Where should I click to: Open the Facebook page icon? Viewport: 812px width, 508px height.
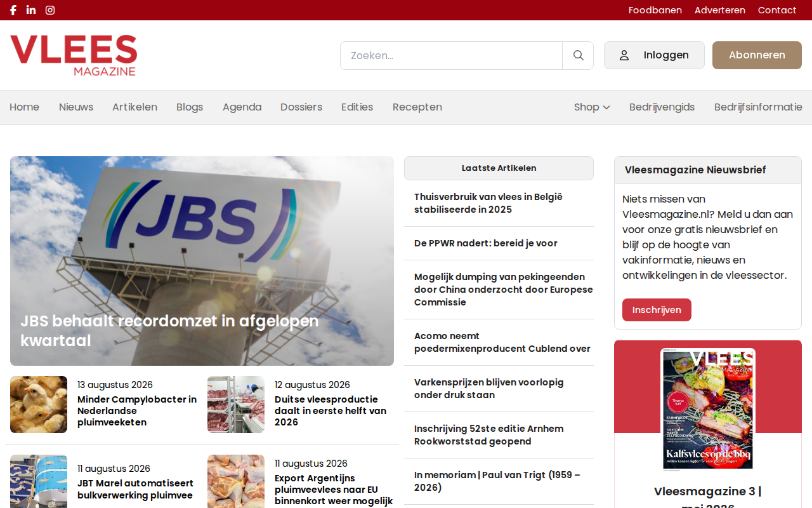click(13, 10)
